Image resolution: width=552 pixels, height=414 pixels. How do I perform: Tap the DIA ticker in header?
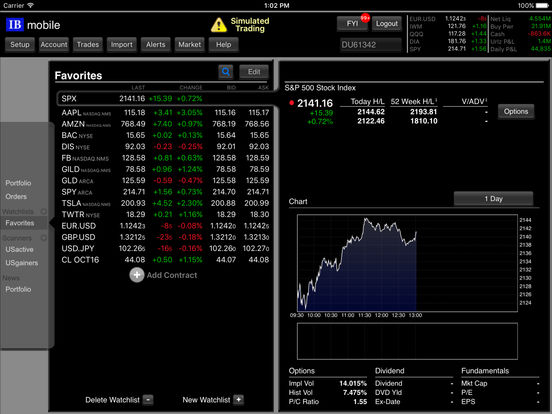coord(414,42)
